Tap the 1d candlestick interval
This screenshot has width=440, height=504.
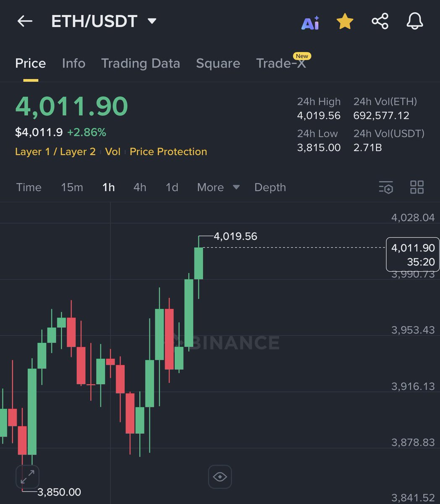pyautogui.click(x=172, y=187)
